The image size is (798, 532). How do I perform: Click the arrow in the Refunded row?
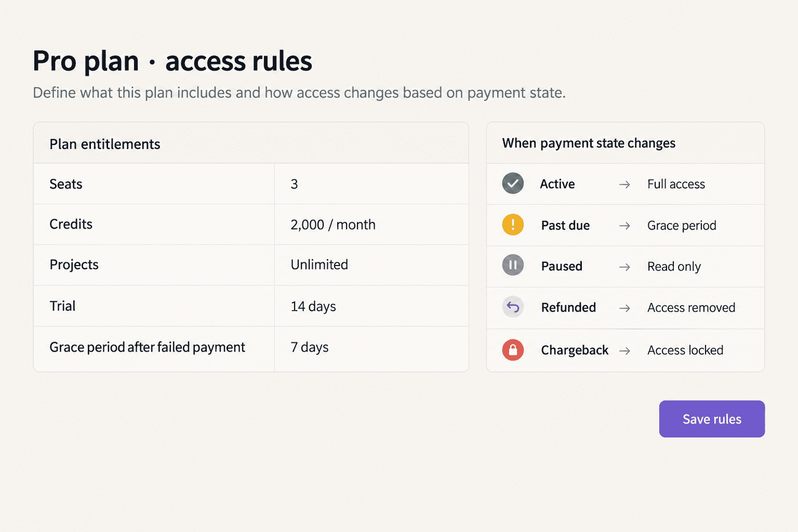pos(624,308)
